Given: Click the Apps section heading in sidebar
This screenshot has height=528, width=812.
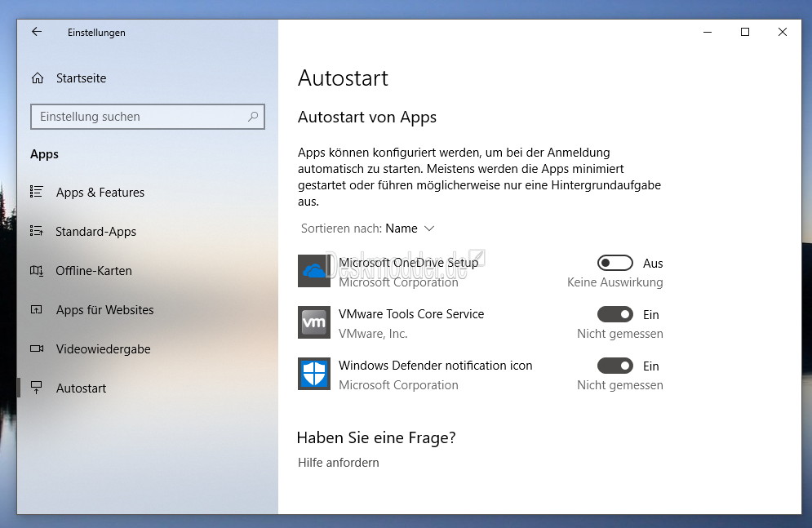Looking at the screenshot, I should coord(45,154).
